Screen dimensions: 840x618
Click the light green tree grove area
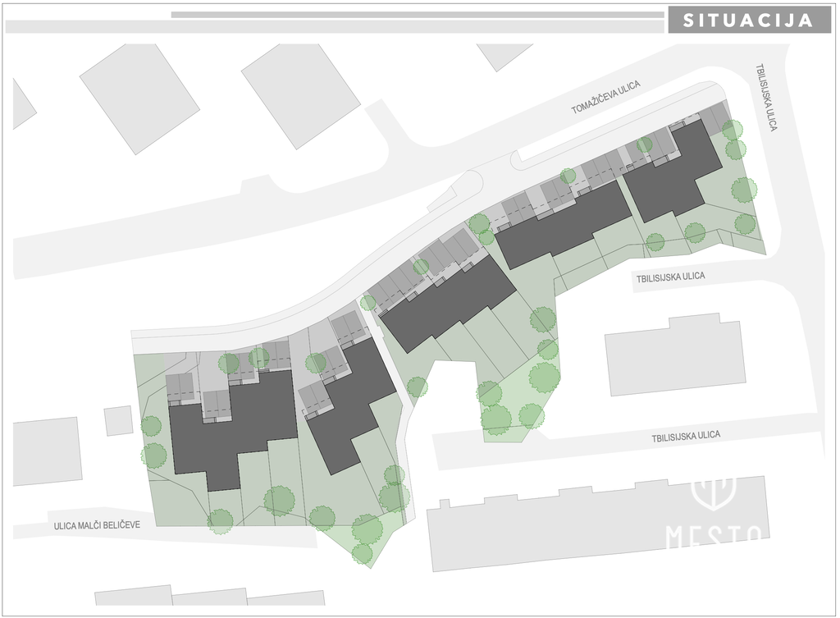[x=517, y=402]
